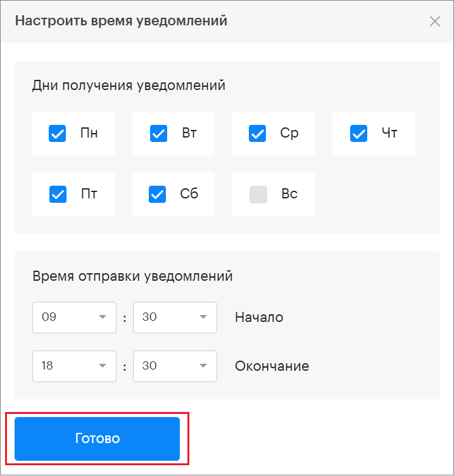Click the Начало label text
This screenshot has width=454, height=476.
[x=259, y=318]
